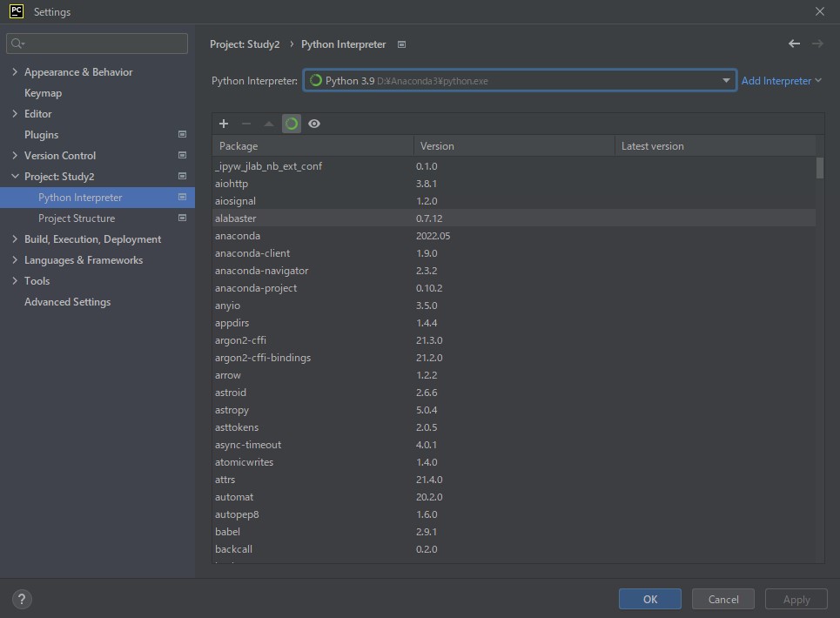
Task: Click the project-level icon next to Project Structure
Action: [x=182, y=218]
